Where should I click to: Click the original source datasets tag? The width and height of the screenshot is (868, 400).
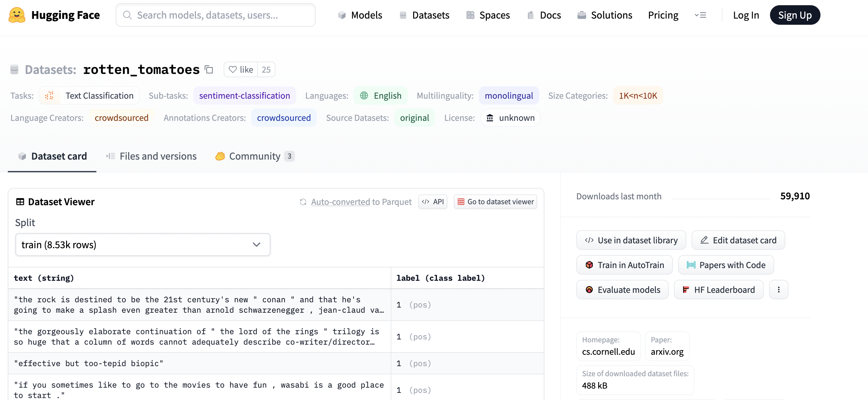[x=414, y=118]
